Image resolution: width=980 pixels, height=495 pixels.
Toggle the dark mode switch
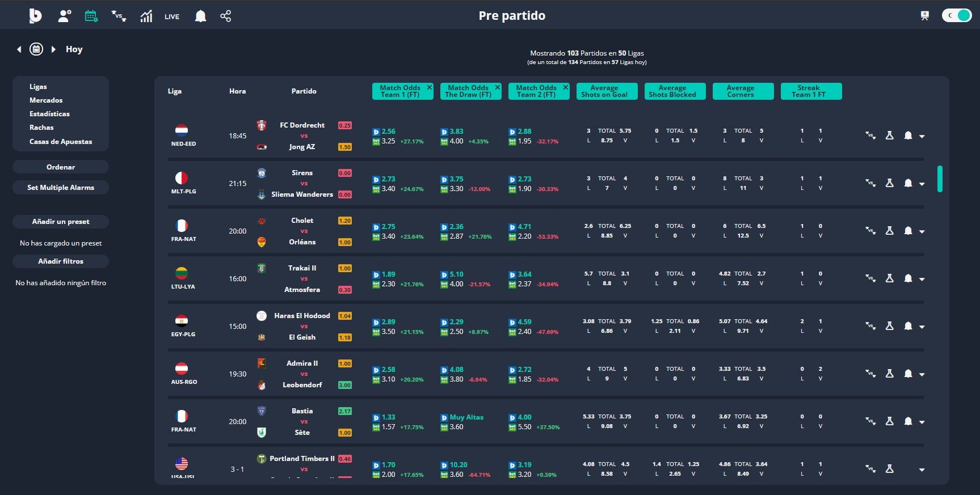pos(957,15)
